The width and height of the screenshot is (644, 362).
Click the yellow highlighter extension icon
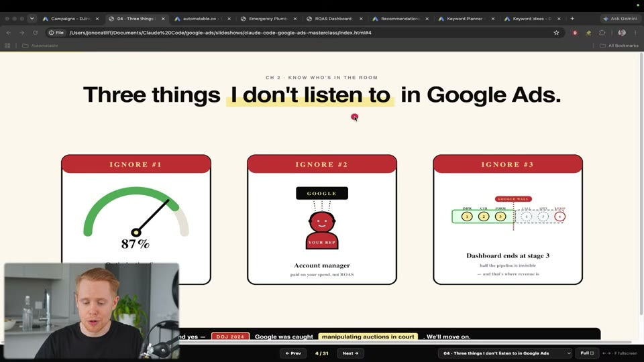pyautogui.click(x=588, y=33)
